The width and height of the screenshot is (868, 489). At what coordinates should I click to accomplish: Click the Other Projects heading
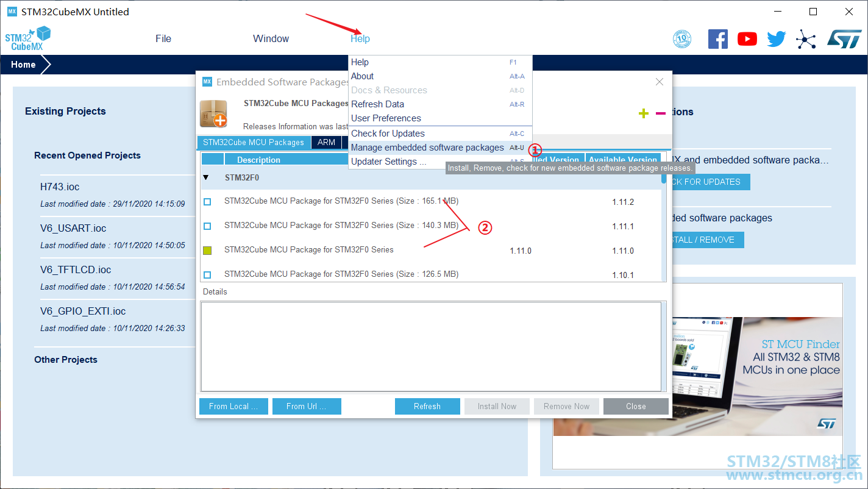[x=66, y=360]
